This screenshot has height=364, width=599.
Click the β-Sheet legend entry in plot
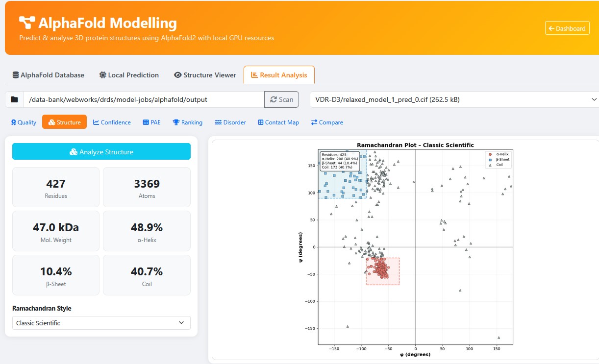pos(499,160)
